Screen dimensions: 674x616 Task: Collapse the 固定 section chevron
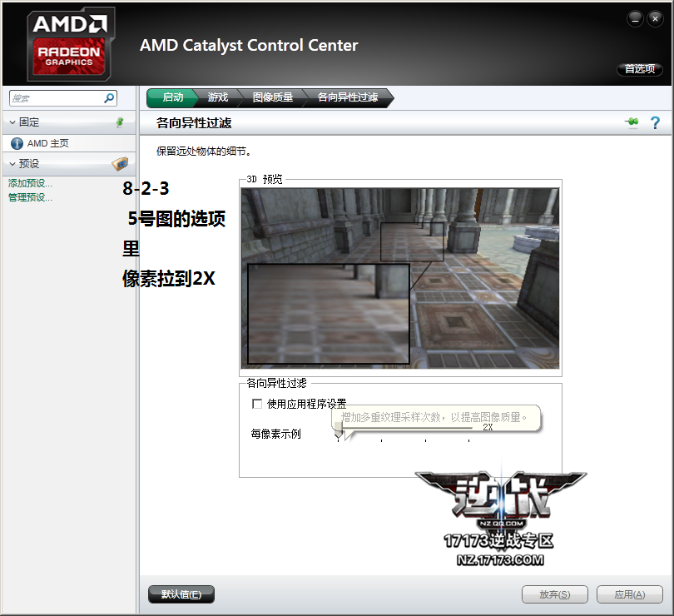click(12, 122)
